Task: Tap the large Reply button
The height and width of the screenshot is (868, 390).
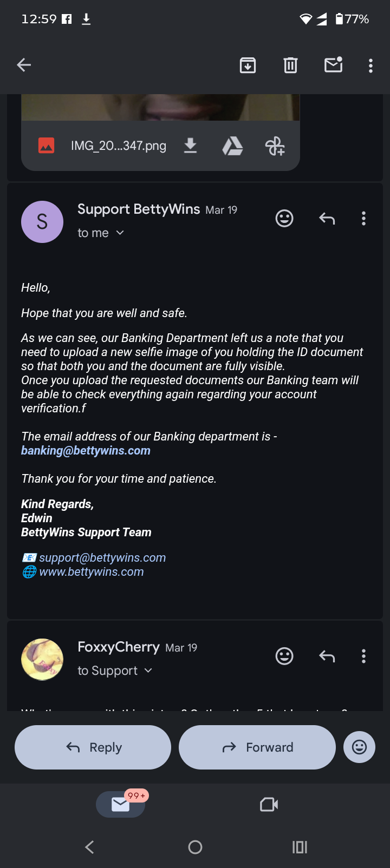Action: pos(93,747)
